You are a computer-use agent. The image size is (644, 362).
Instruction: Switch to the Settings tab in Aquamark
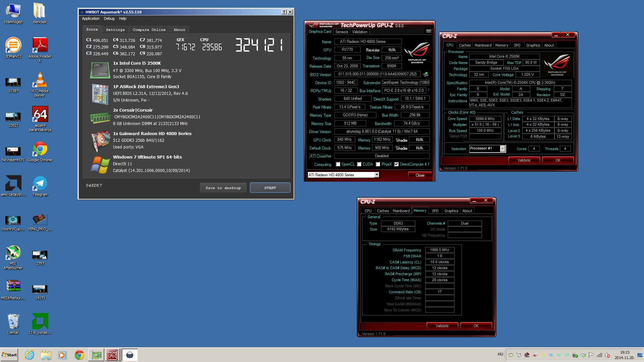115,29
